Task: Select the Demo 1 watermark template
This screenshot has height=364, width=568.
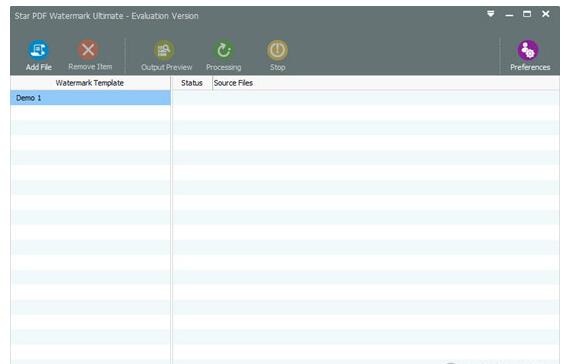Action: tap(91, 98)
